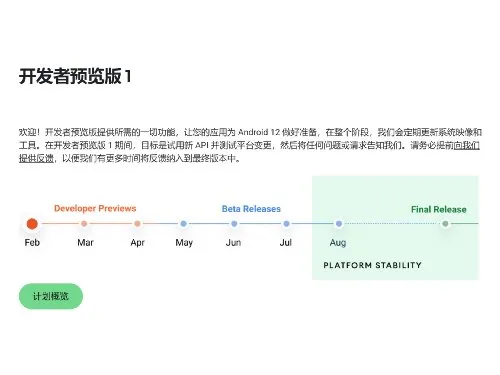
Task: Click the Final Release label
Action: click(x=439, y=209)
